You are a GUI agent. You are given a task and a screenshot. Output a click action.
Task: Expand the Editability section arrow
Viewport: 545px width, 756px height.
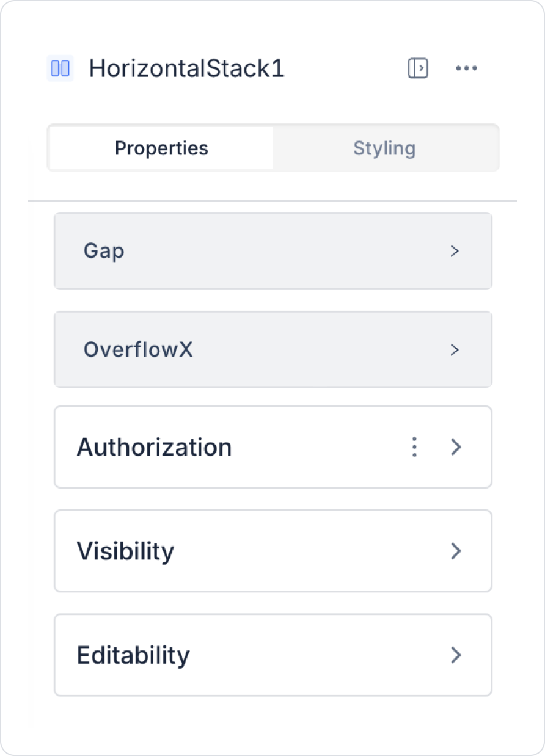[x=456, y=655]
